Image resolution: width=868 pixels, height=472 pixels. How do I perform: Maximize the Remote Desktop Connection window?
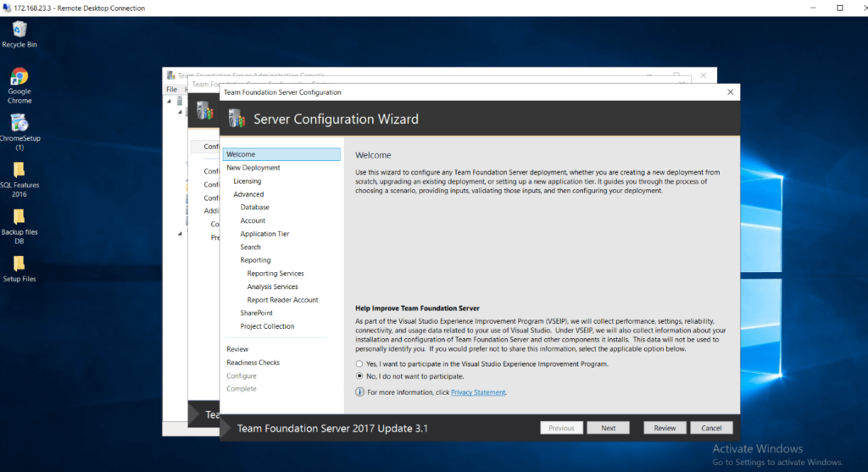click(x=840, y=8)
